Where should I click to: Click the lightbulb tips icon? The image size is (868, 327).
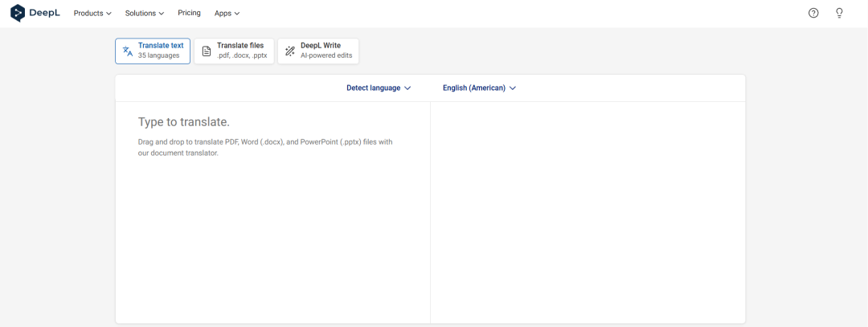(x=839, y=14)
